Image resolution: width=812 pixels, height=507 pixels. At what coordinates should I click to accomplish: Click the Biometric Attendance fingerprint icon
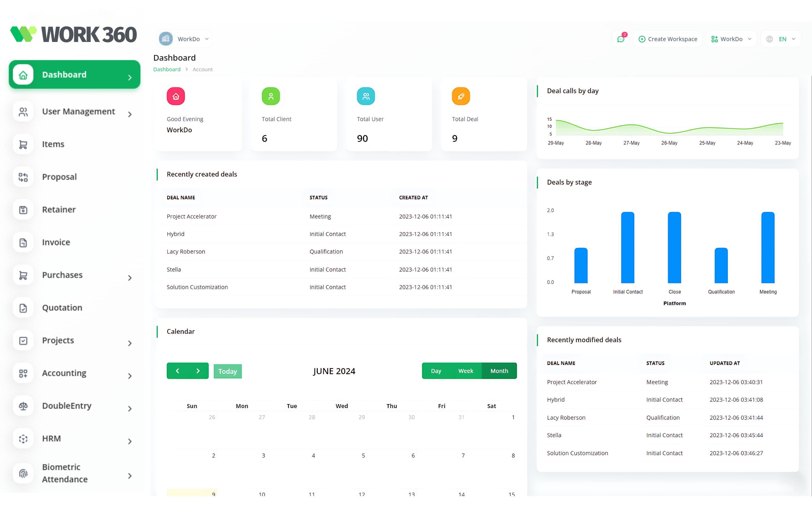[23, 473]
